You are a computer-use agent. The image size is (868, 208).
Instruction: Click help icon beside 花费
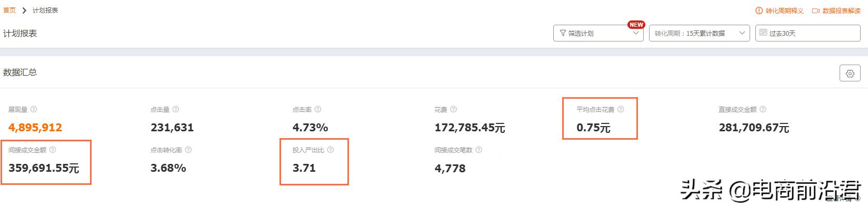coord(454,109)
